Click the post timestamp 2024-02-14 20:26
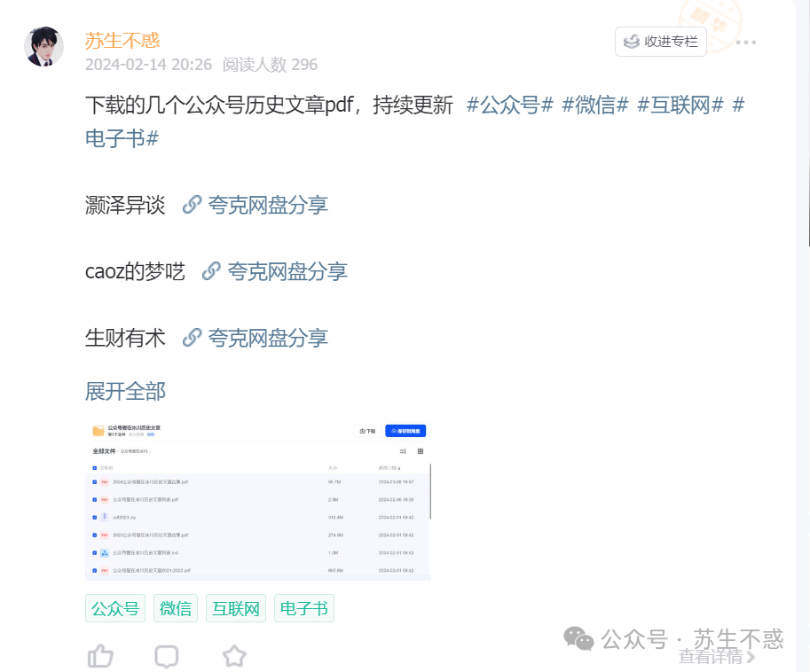The width and height of the screenshot is (810, 672). click(x=149, y=65)
